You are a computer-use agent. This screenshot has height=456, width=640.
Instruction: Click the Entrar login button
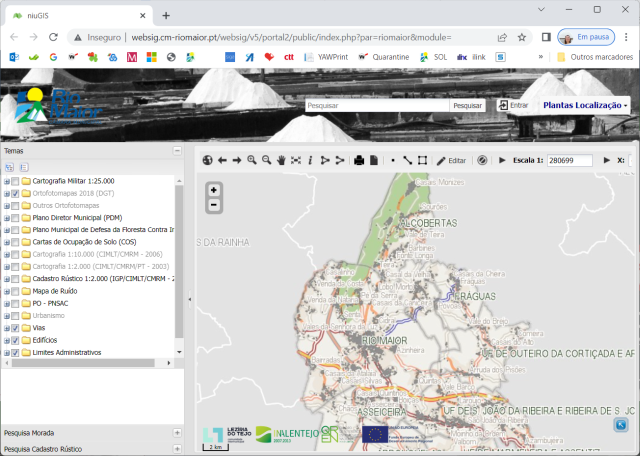tap(513, 105)
